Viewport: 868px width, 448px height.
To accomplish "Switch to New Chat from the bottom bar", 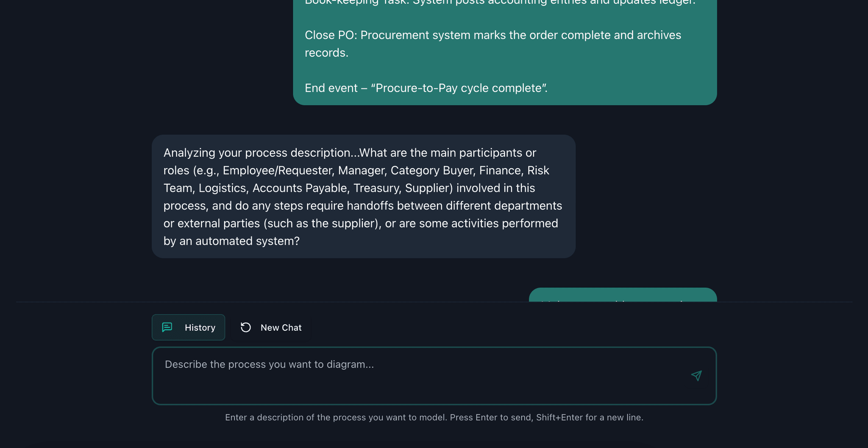I will pos(271,327).
